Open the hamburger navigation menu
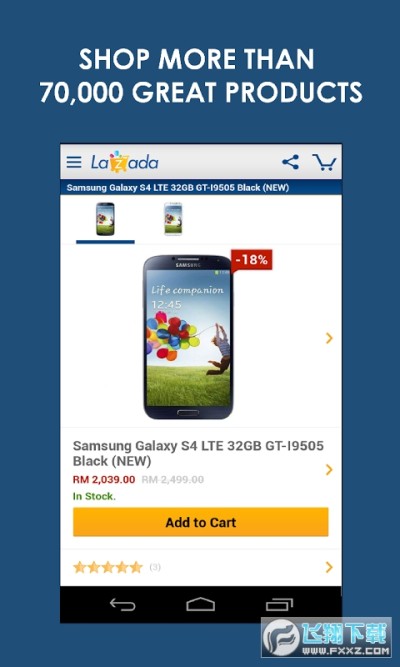The width and height of the screenshot is (400, 667). [x=74, y=162]
